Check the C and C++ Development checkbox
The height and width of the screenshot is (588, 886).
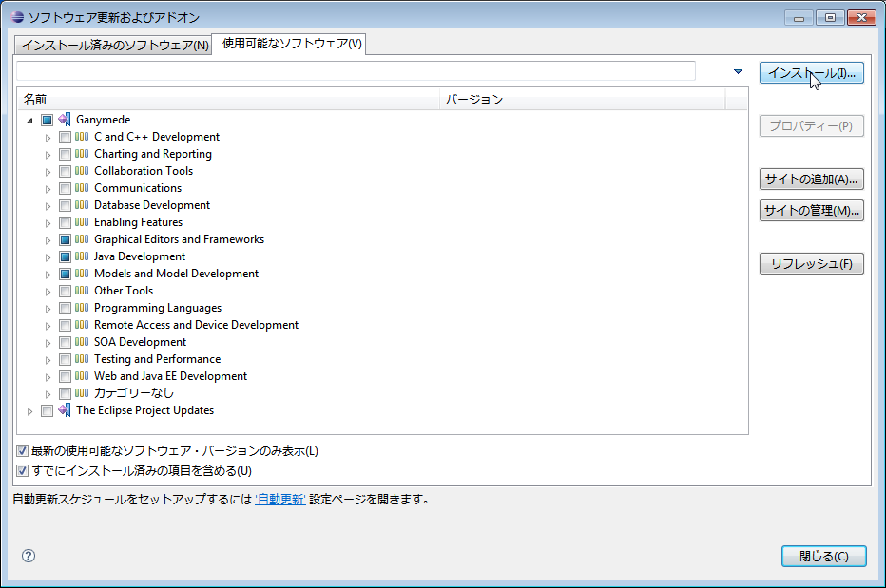click(x=65, y=137)
